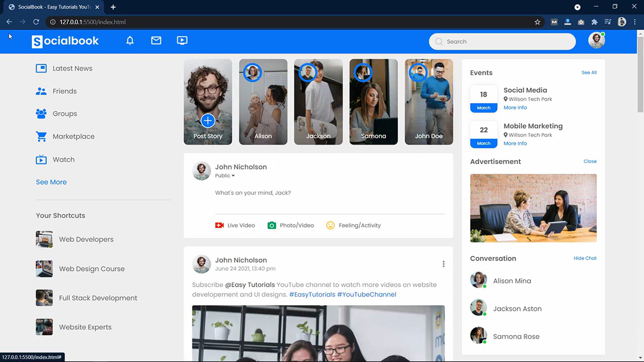644x362 pixels.
Task: Click Hide Chat in Conversation
Action: point(585,258)
